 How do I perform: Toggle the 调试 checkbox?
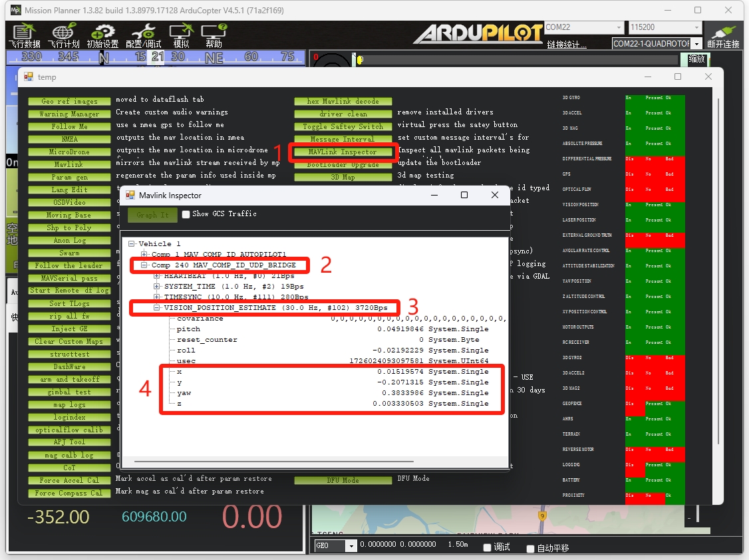coord(487,547)
